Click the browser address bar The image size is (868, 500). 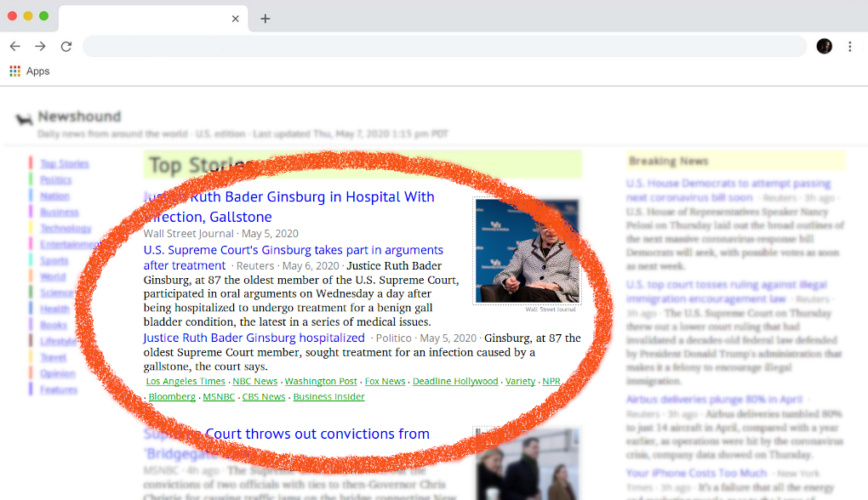tap(443, 46)
